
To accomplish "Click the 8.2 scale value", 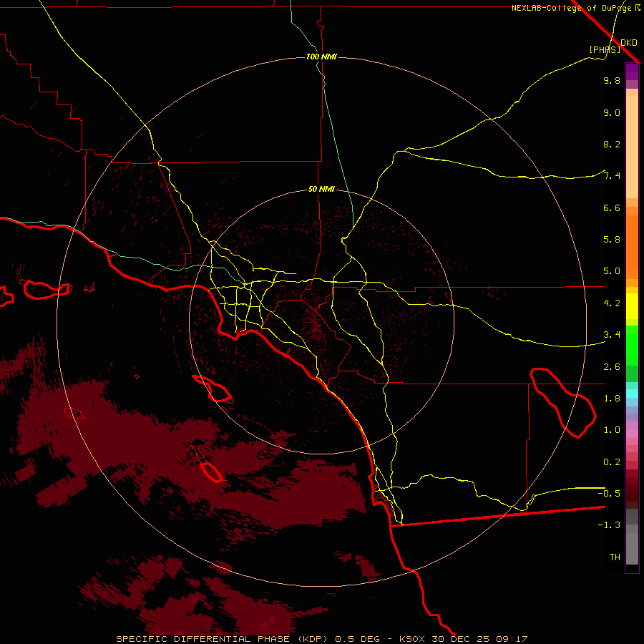I will [x=612, y=144].
